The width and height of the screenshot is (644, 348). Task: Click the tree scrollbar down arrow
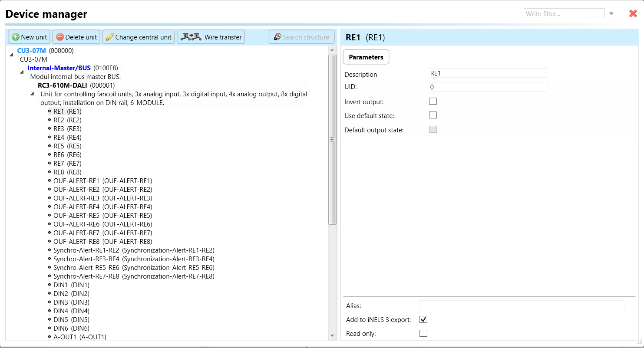pos(333,335)
